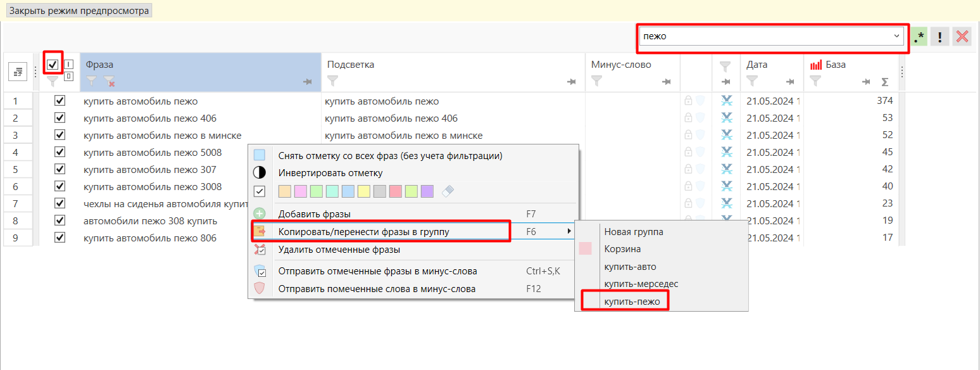This screenshot has width=980, height=370.
Task: Click the eraser icon to clear color
Action: (x=447, y=191)
